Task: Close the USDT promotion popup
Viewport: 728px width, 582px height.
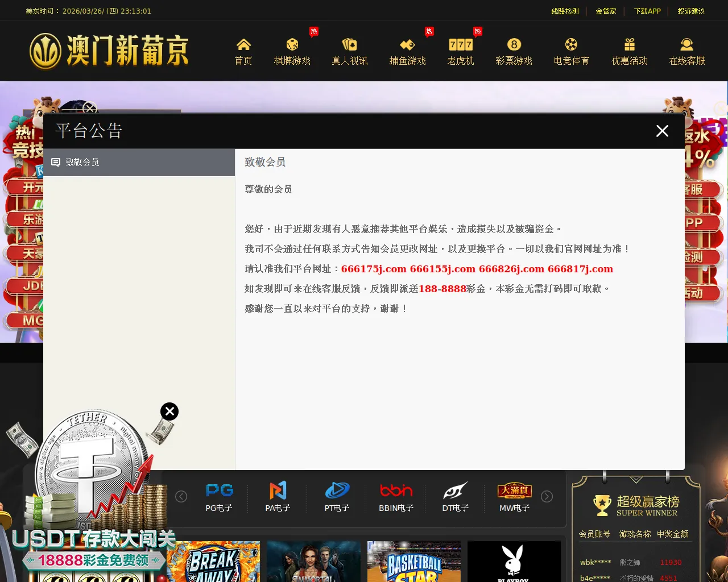Action: click(x=169, y=411)
